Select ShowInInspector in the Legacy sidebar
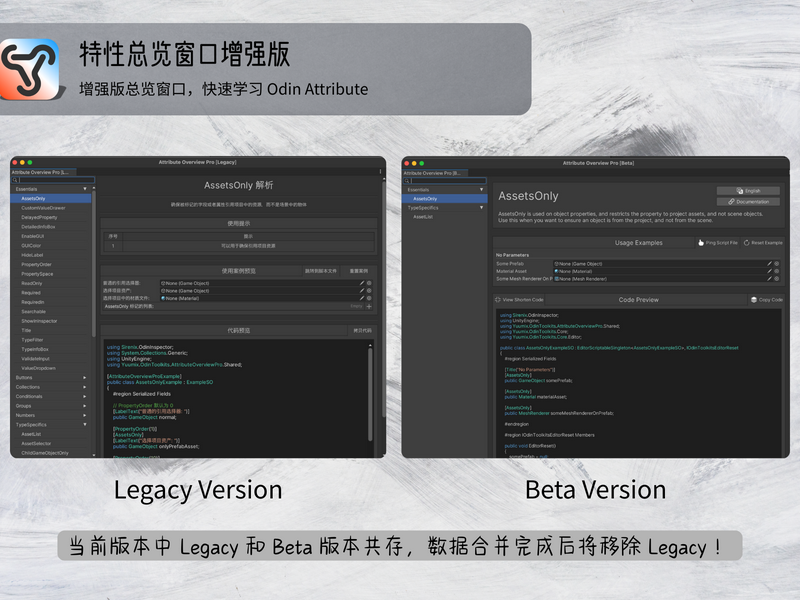Viewport: 800px width, 600px height. (51, 321)
